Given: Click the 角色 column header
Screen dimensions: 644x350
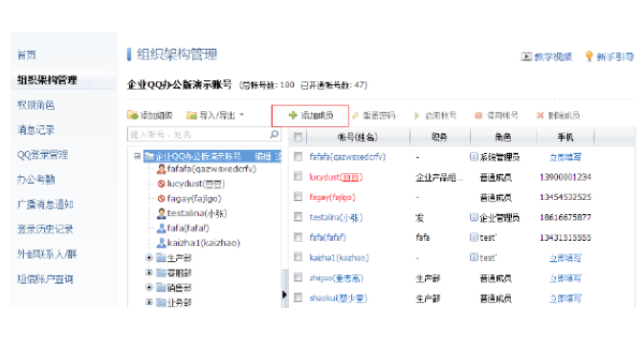Looking at the screenshot, I should tap(503, 137).
